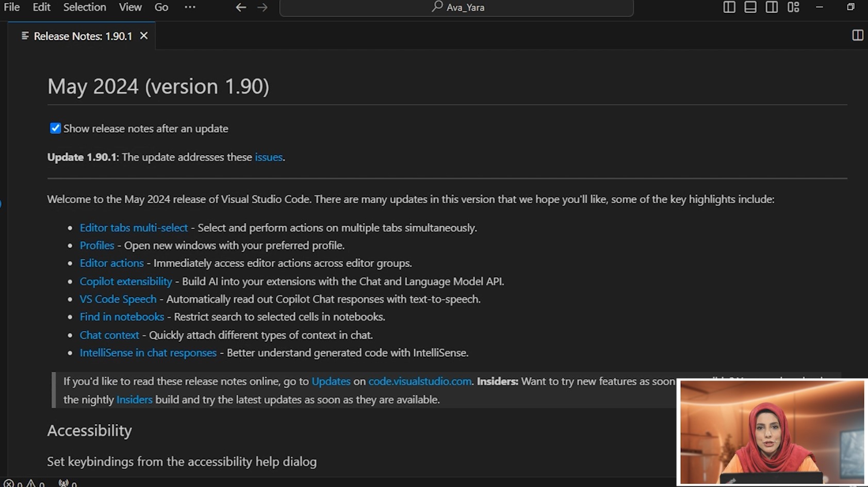Open the Edit menu

point(41,7)
